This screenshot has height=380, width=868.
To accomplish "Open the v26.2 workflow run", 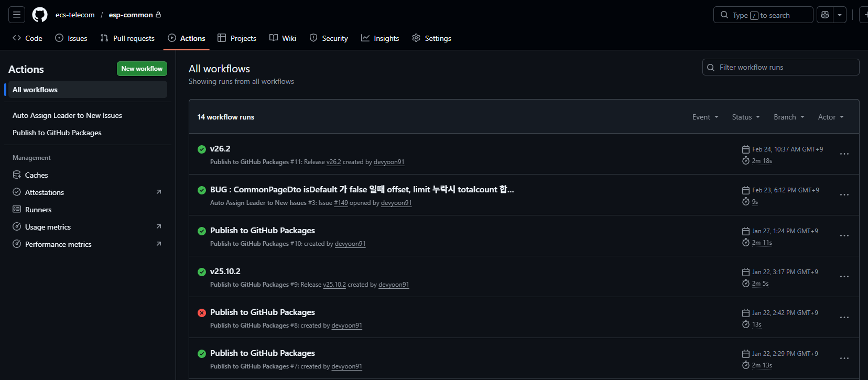I will [x=220, y=149].
